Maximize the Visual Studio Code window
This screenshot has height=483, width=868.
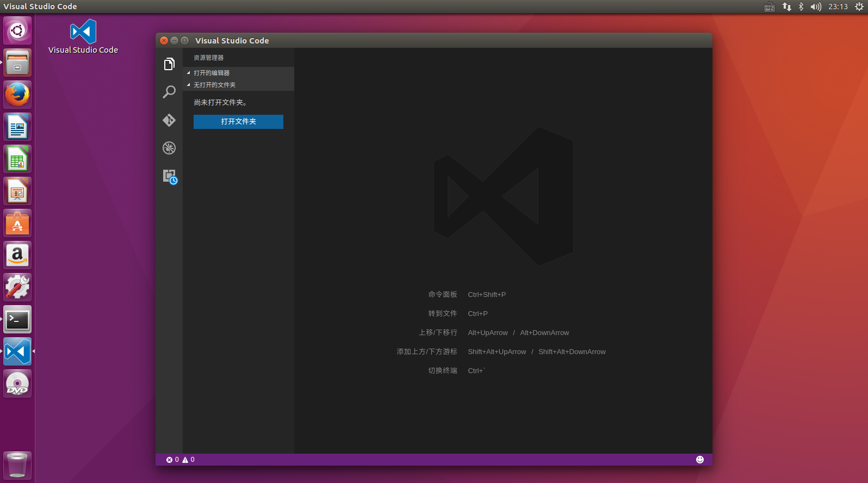pyautogui.click(x=185, y=40)
